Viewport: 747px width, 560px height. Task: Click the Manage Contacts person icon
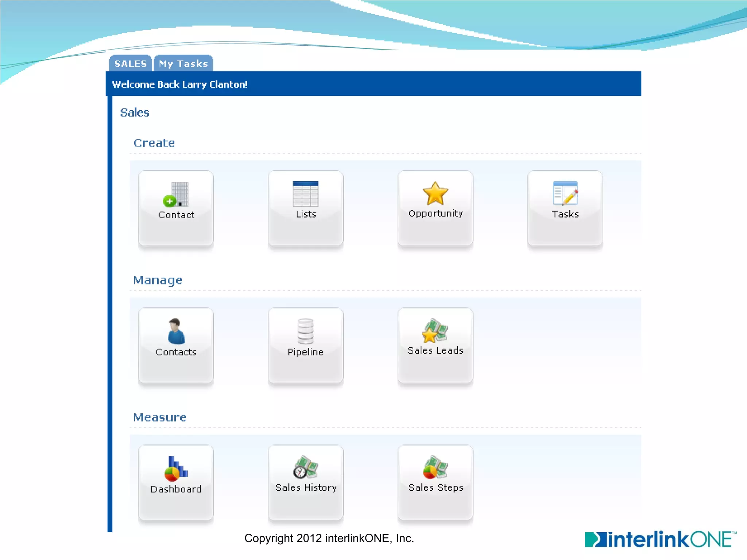pyautogui.click(x=176, y=331)
